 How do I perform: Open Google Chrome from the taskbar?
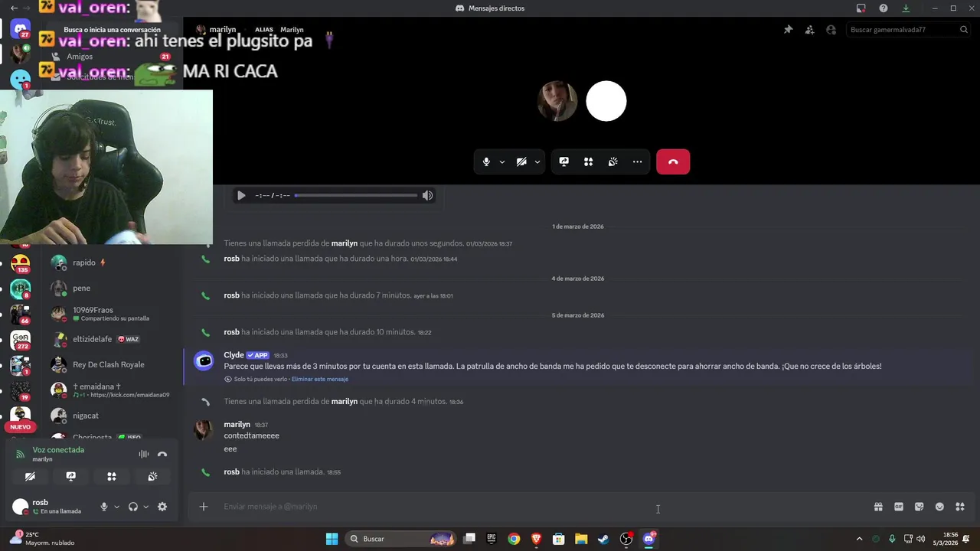[514, 539]
